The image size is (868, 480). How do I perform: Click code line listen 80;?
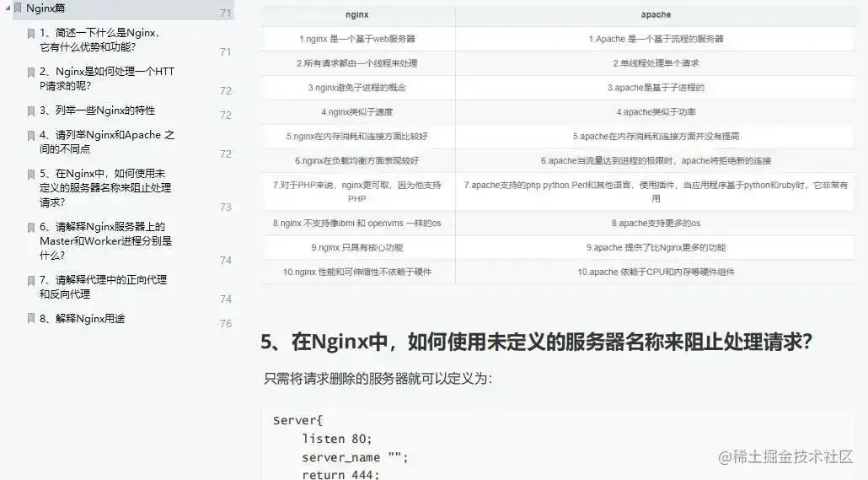click(336, 439)
